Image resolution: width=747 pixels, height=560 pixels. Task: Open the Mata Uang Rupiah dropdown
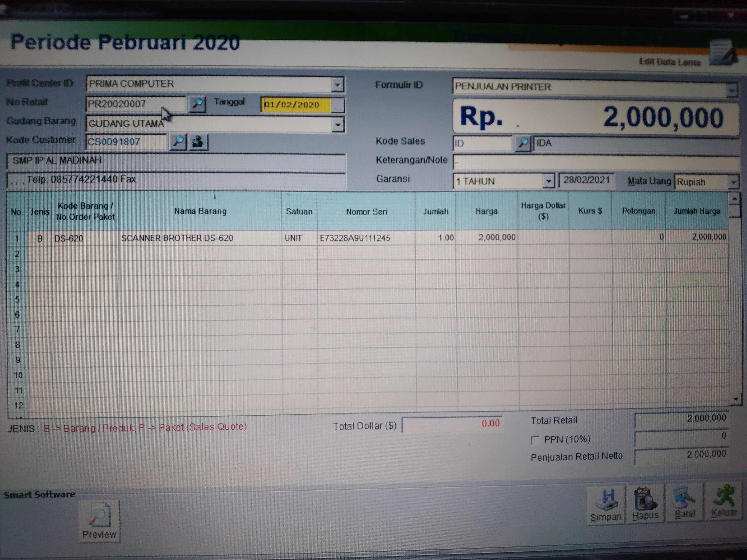point(733,182)
